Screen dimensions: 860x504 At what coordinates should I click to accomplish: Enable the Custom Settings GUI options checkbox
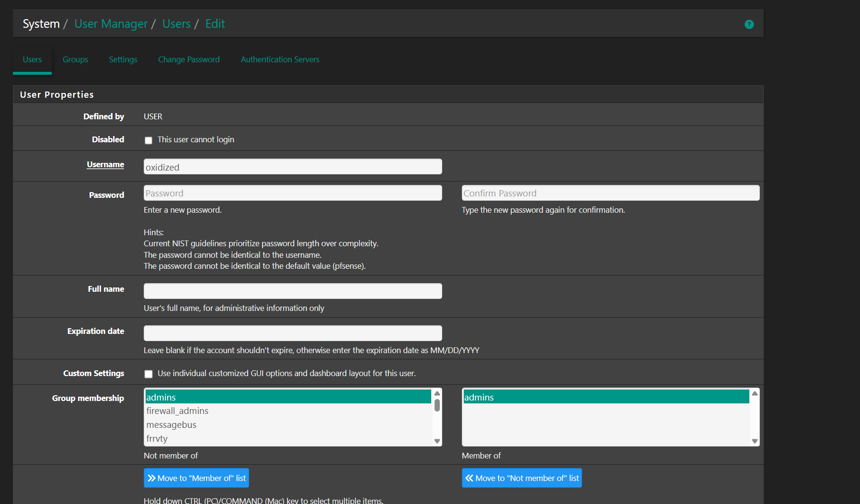pyautogui.click(x=149, y=374)
